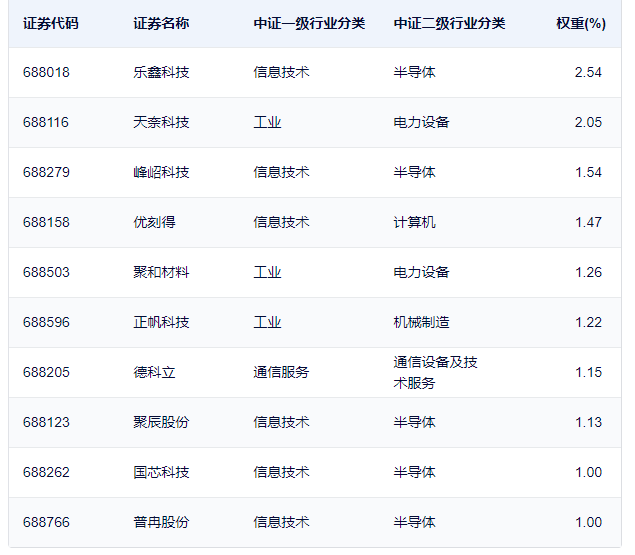Click weight value 1.54
Screen dimensions: 635x555
click(x=589, y=172)
